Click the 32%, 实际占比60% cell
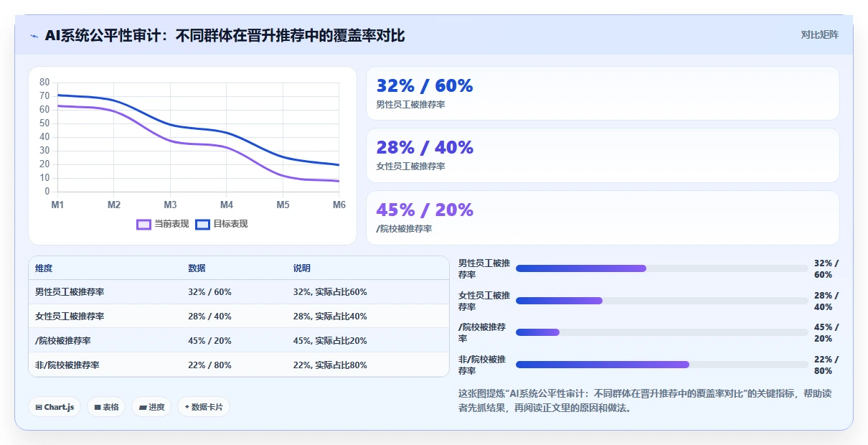This screenshot has width=868, height=445. (x=330, y=292)
